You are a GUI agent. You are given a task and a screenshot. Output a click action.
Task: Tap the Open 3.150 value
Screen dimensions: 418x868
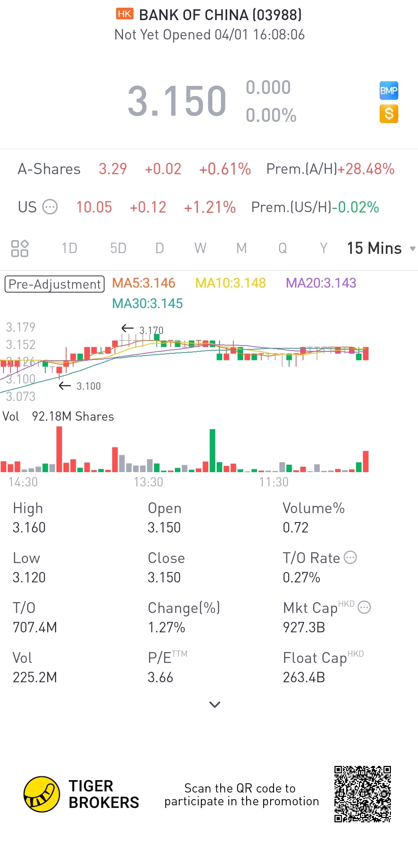pos(164,527)
